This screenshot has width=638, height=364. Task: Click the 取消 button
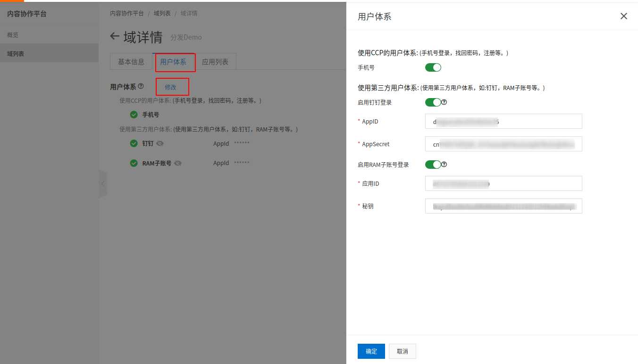coord(403,351)
